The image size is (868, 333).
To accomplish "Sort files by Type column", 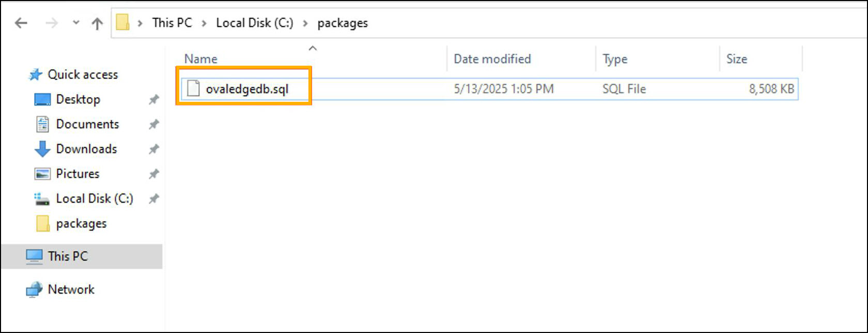I will (615, 59).
